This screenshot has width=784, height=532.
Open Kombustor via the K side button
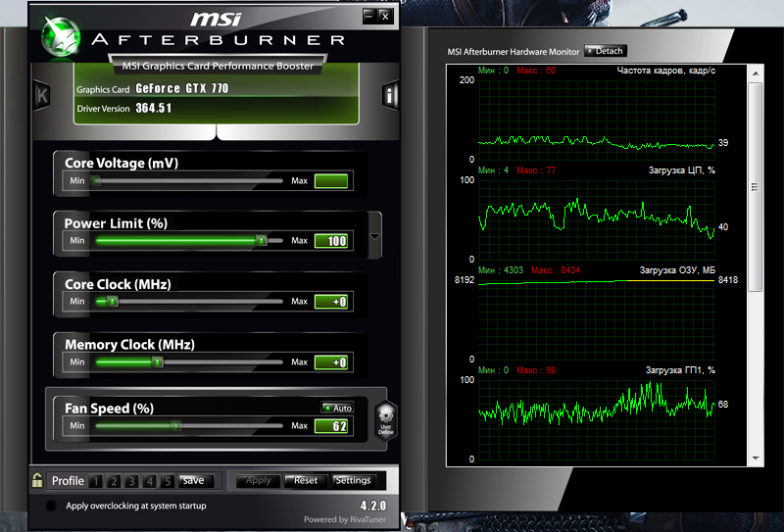pos(42,95)
